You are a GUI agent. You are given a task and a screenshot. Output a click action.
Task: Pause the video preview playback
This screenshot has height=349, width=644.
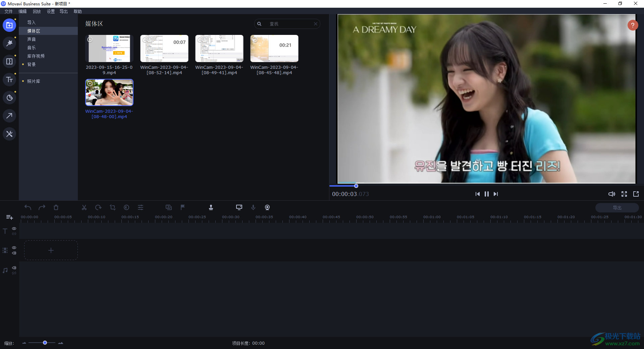pyautogui.click(x=486, y=194)
